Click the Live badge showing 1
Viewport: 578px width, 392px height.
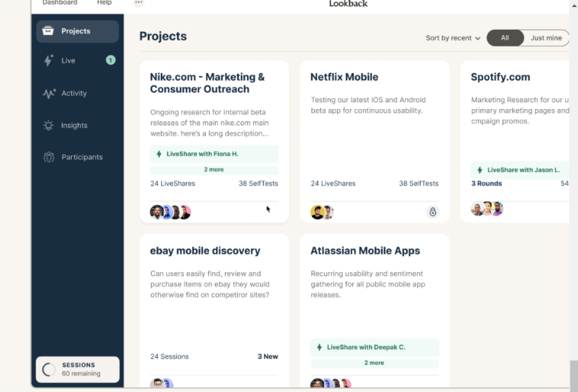[x=111, y=60]
